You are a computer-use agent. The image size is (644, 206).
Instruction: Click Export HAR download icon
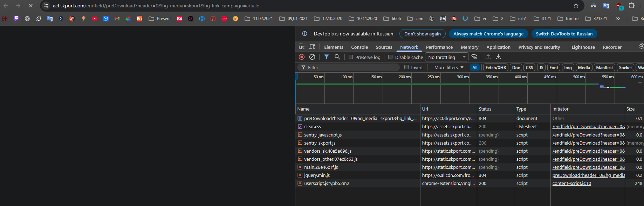point(499,57)
